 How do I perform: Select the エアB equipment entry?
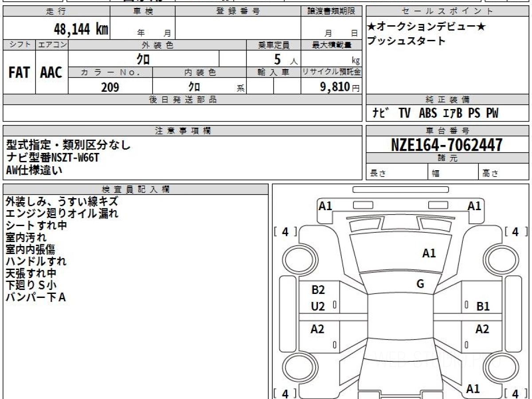[453, 113]
